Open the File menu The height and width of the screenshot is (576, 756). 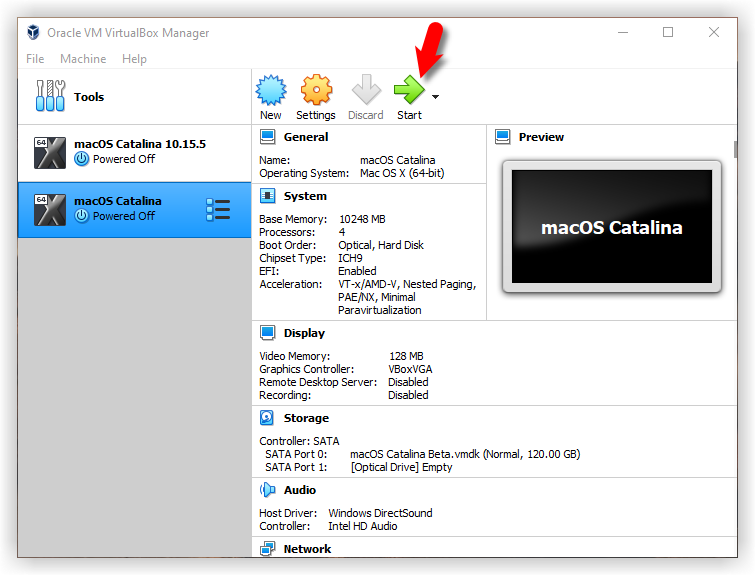[x=35, y=59]
